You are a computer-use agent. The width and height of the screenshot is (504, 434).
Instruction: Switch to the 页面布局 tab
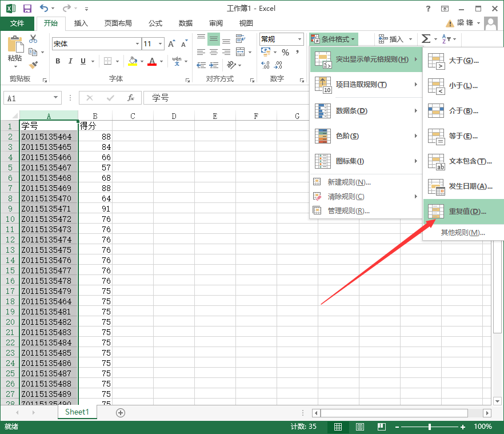tap(118, 23)
